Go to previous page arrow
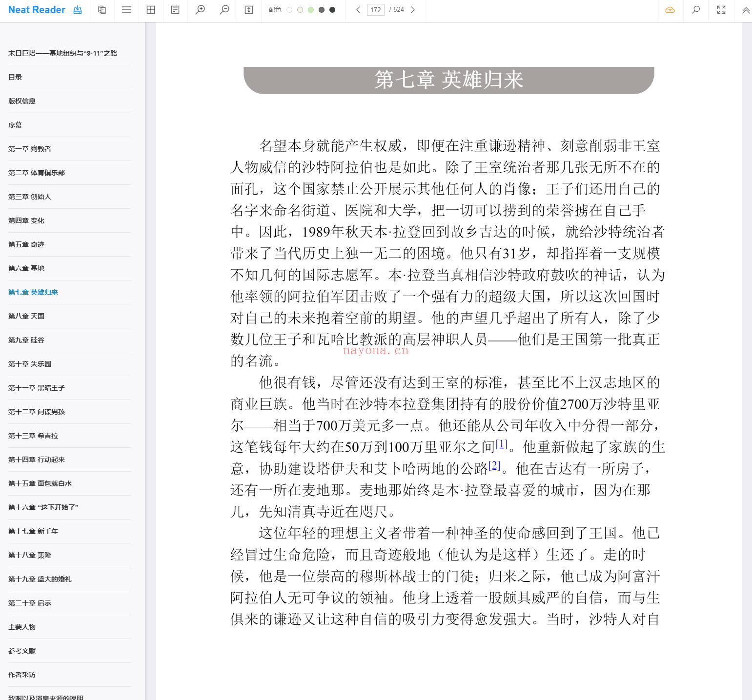 tap(358, 10)
